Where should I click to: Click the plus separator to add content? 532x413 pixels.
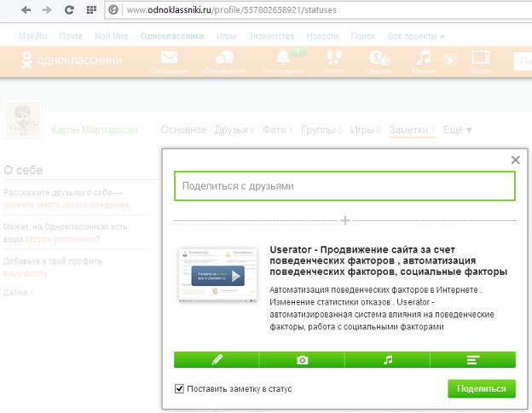(x=345, y=220)
